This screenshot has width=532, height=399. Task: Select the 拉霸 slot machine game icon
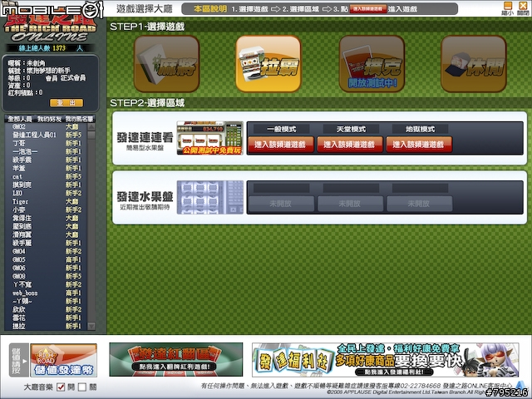click(x=268, y=64)
